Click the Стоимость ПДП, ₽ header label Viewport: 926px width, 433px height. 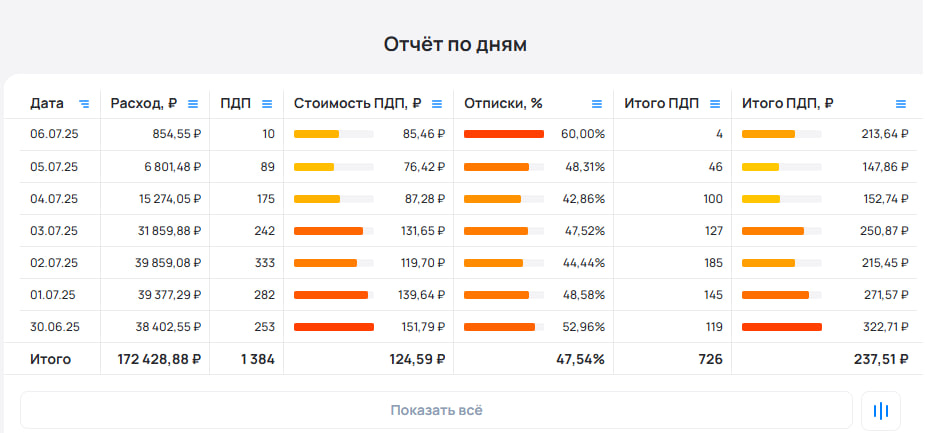[x=357, y=103]
